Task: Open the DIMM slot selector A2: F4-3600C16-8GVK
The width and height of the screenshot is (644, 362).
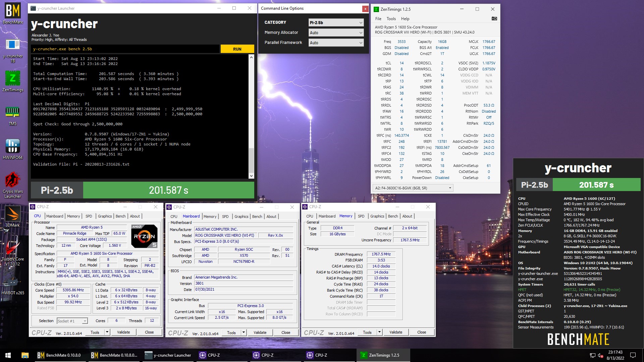Action: 413,188
